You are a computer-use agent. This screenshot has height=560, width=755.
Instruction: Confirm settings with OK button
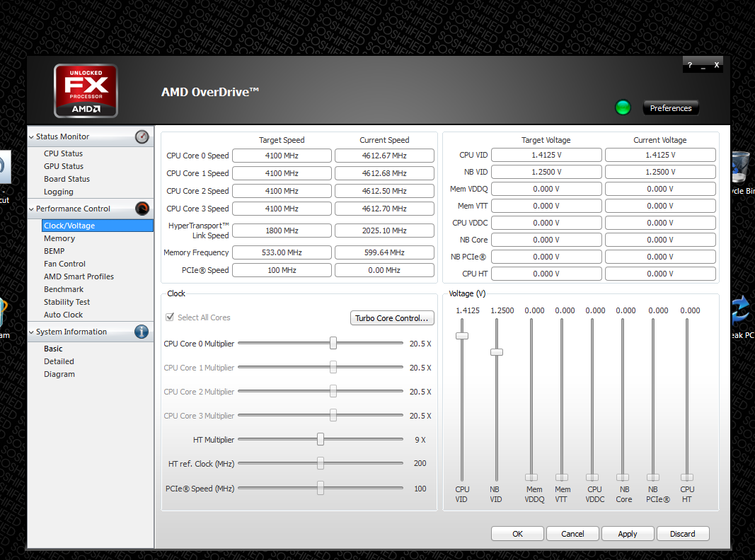pyautogui.click(x=517, y=534)
